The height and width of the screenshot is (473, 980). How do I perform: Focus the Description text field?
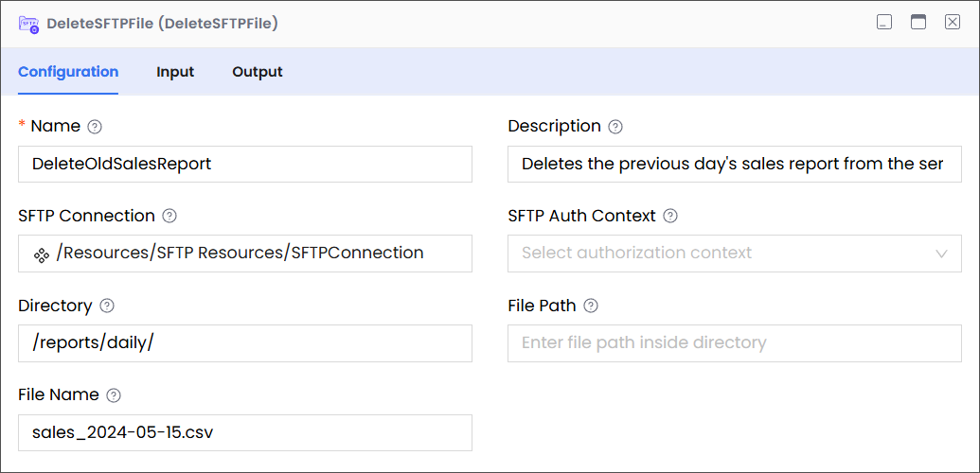734,164
